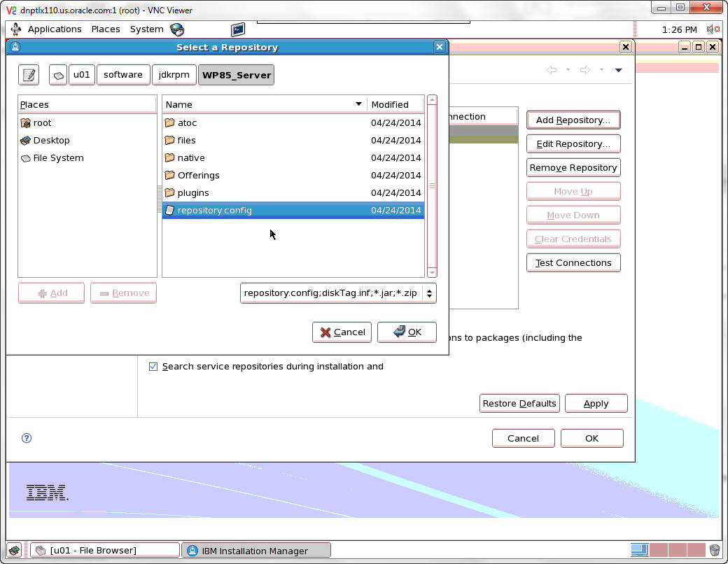
Task: Click file list scrollbar up arrow
Action: (x=432, y=100)
